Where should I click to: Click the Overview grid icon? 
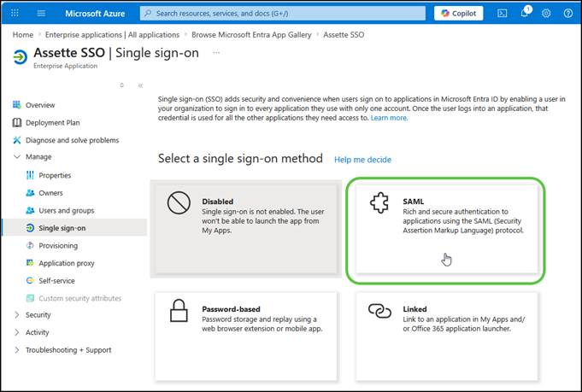point(17,105)
